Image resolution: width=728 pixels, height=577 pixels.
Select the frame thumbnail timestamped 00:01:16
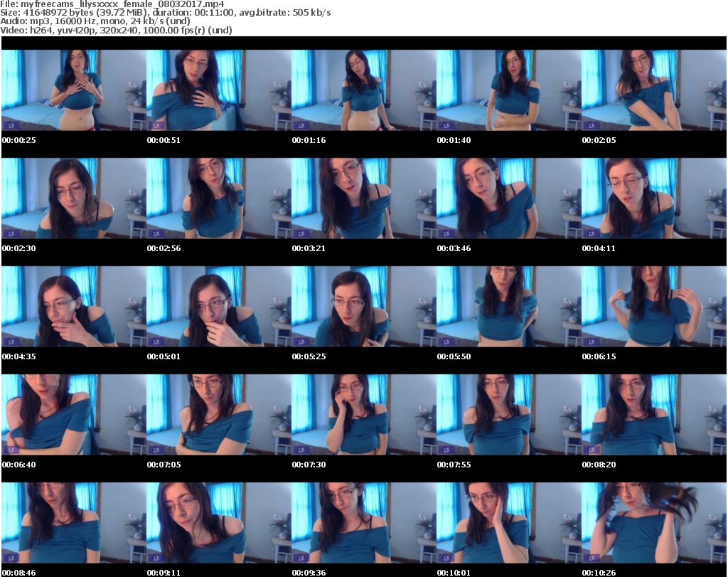click(363, 90)
